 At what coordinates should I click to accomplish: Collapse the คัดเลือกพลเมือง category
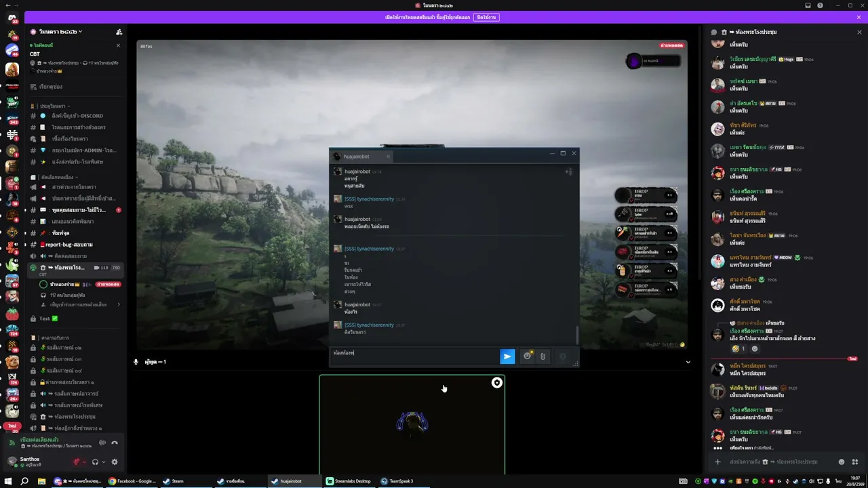(55, 178)
